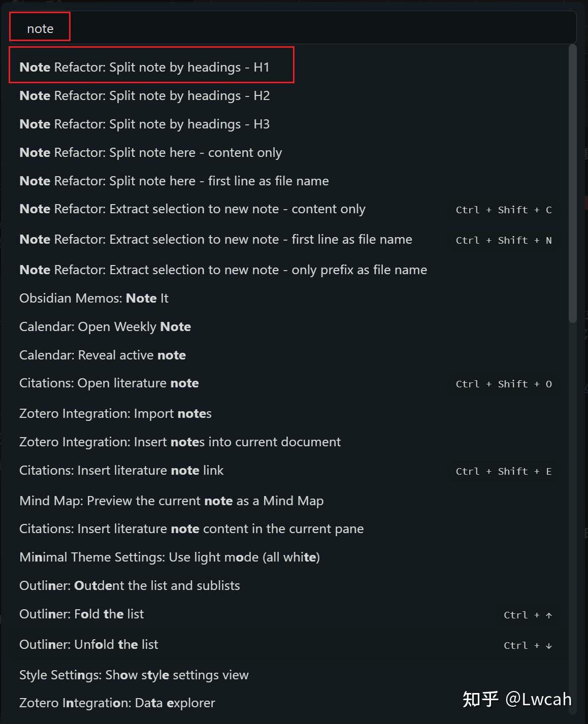Select Extract selection to new note - content only
Viewport: 588px width, 724px height.
[289, 209]
